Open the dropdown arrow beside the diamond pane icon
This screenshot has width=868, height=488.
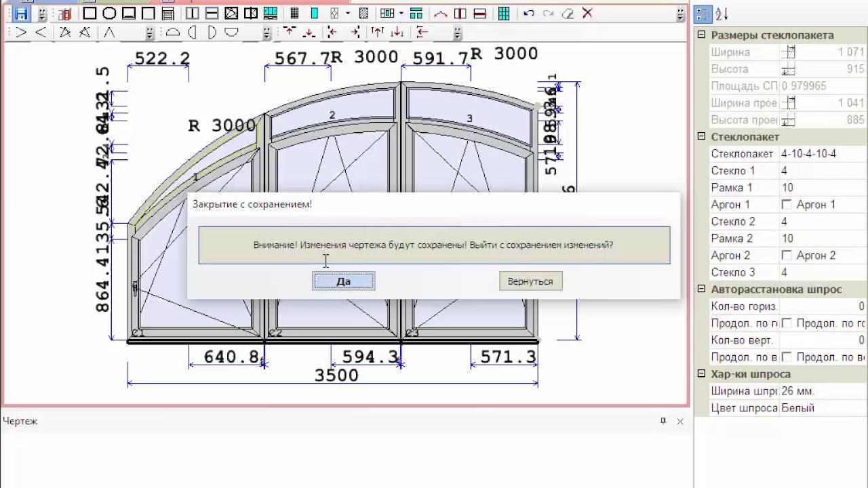click(x=348, y=14)
